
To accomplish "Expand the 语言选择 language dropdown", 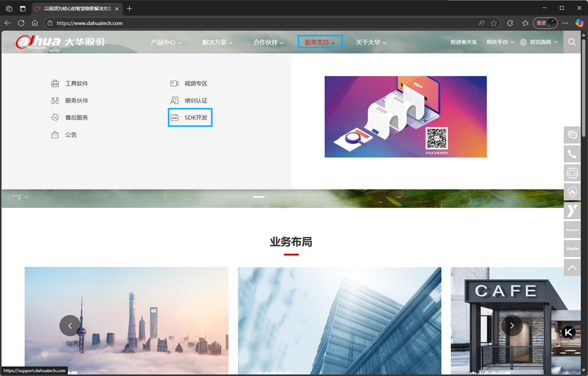I will [539, 42].
